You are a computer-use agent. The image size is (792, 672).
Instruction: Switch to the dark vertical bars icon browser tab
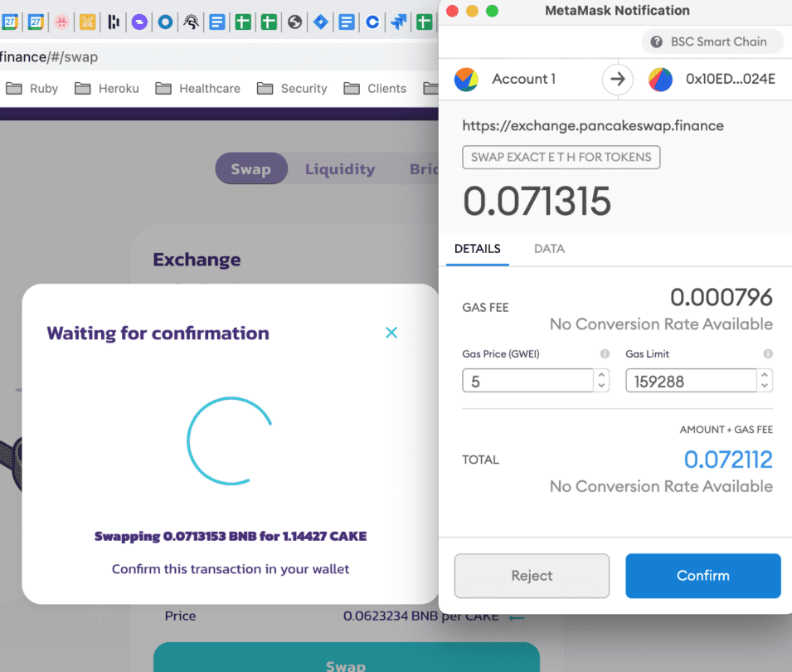[114, 22]
